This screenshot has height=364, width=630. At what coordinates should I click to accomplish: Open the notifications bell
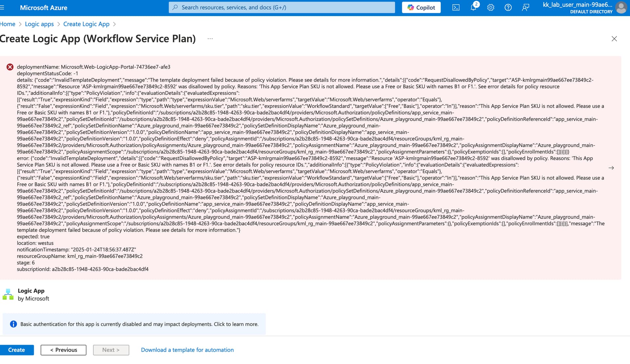coord(473,8)
